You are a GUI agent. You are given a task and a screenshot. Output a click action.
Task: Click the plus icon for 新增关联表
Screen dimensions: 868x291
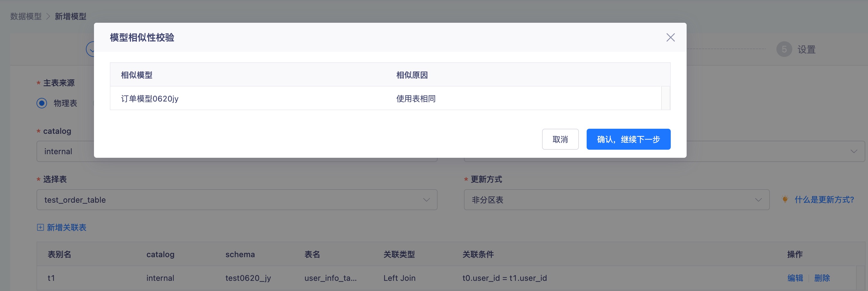tap(40, 227)
